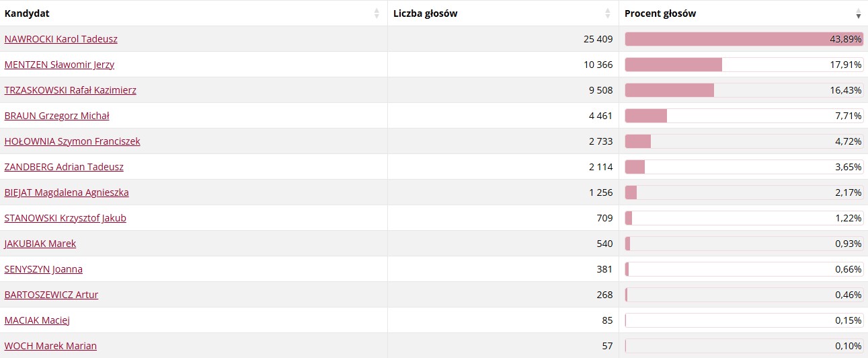Open HOŁOWNIA Szymon Franciszek link
Image resolution: width=868 pixels, height=358 pixels.
click(x=73, y=141)
